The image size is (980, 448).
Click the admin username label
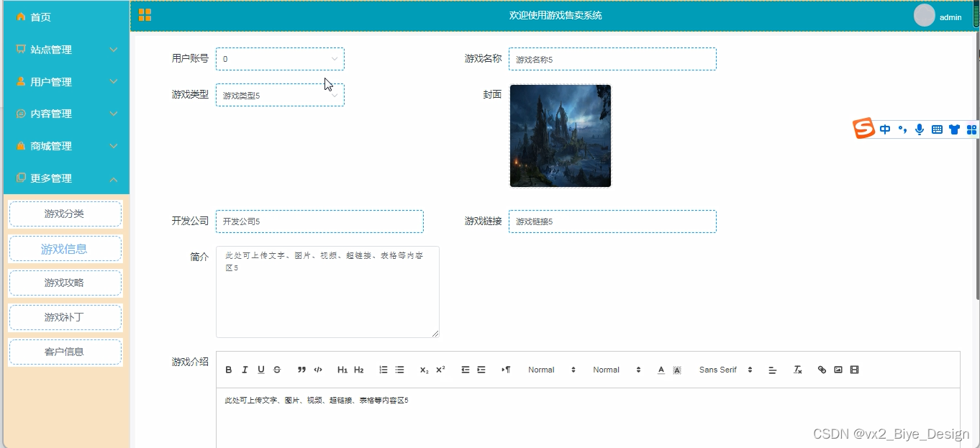click(x=950, y=17)
